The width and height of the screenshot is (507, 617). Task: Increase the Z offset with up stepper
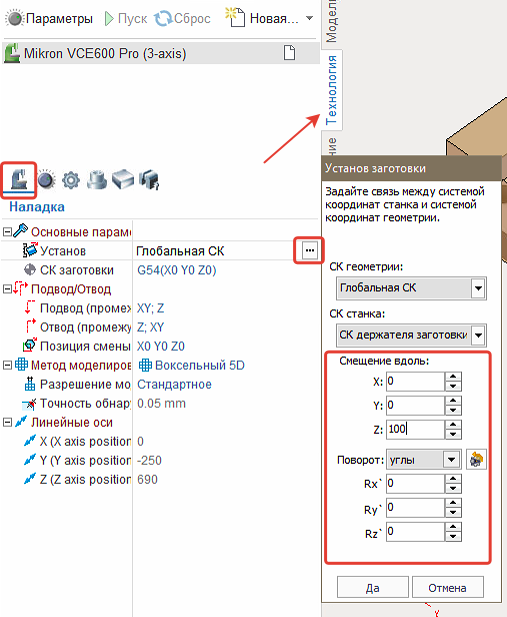(453, 425)
